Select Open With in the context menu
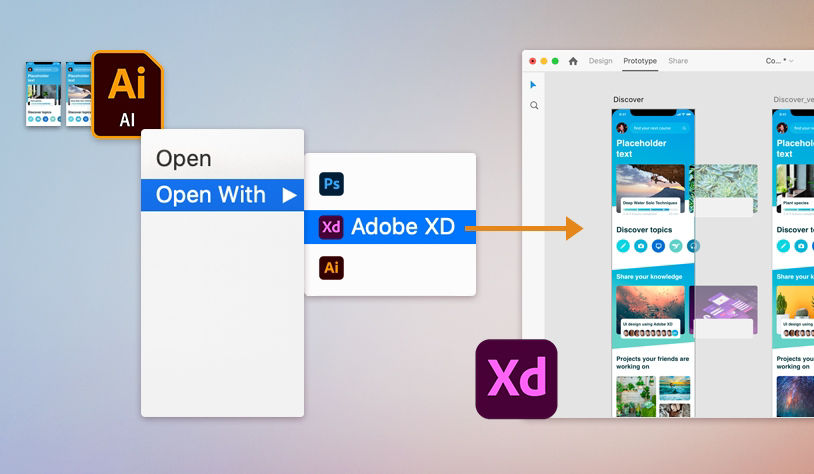The height and width of the screenshot is (474, 814). [x=222, y=195]
